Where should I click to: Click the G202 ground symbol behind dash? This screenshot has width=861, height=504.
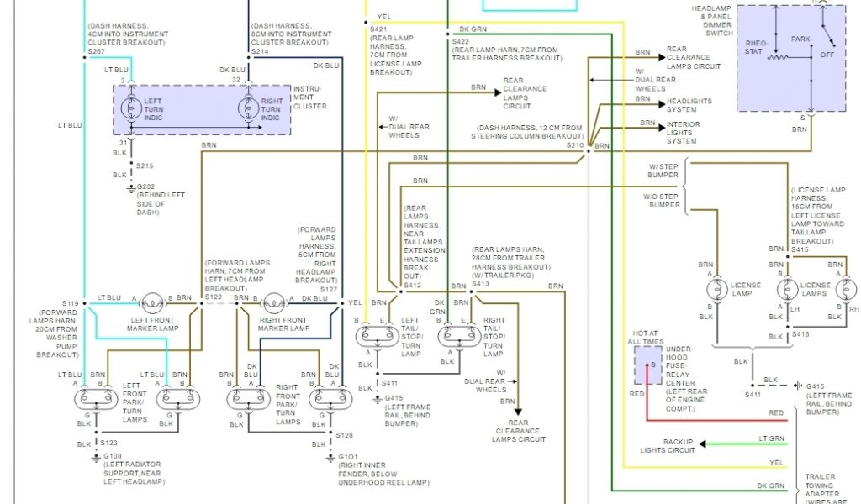pyautogui.click(x=129, y=189)
